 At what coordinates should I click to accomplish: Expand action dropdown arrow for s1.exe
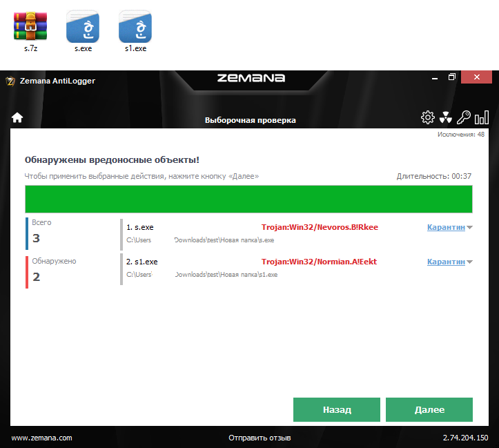coord(469,262)
